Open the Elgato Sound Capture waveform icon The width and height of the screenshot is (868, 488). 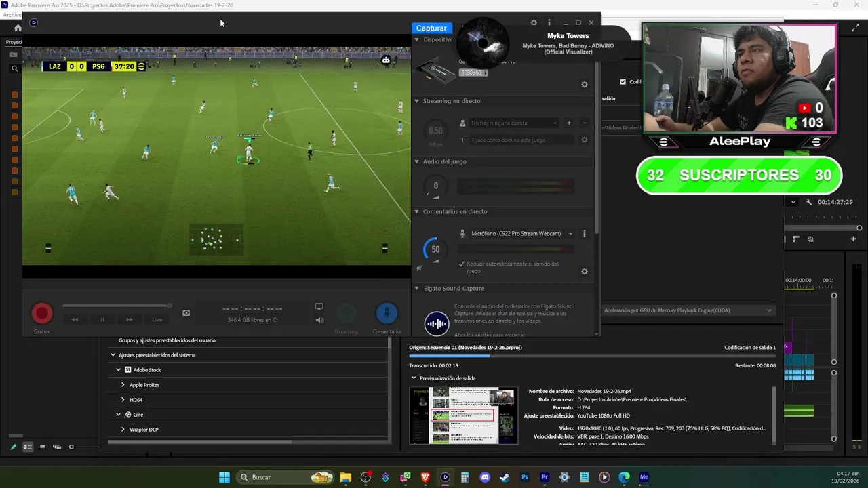(436, 323)
